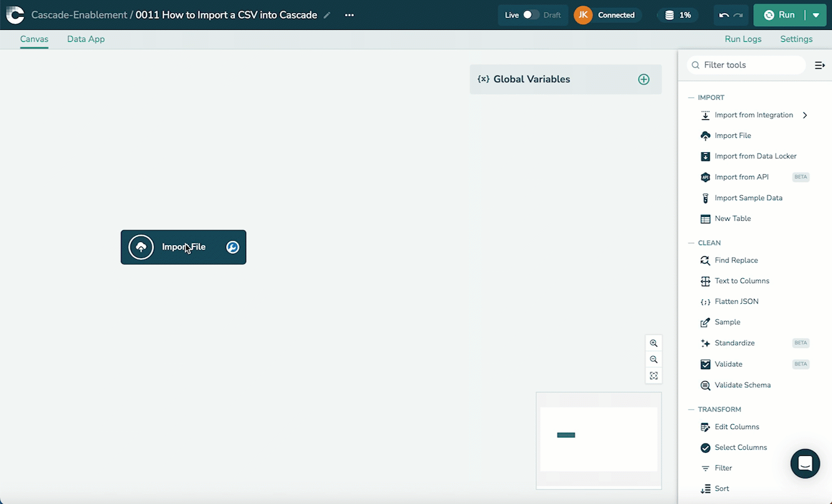This screenshot has height=504, width=832.
Task: Click the Run button
Action: (x=780, y=15)
